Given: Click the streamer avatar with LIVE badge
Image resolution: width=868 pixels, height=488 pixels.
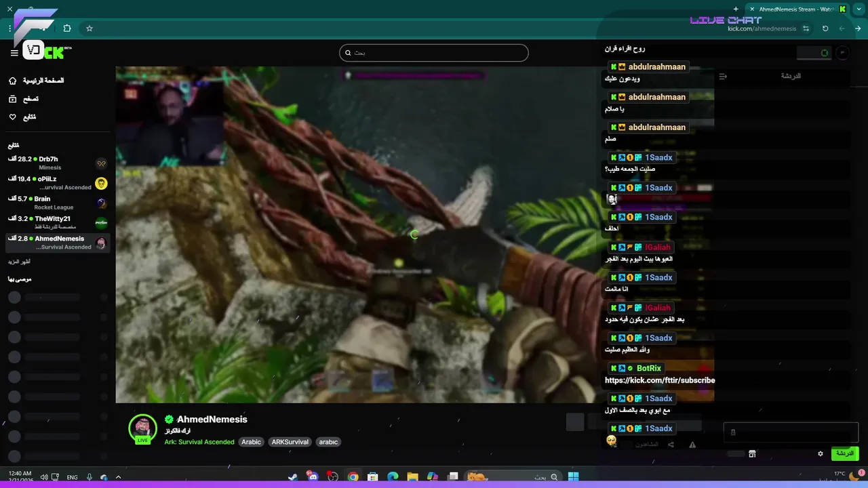Looking at the screenshot, I should [142, 428].
